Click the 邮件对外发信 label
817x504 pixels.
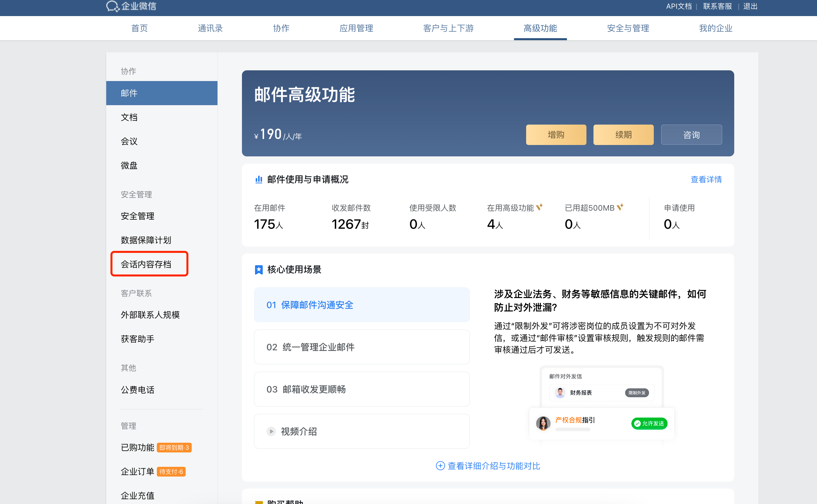click(x=565, y=376)
